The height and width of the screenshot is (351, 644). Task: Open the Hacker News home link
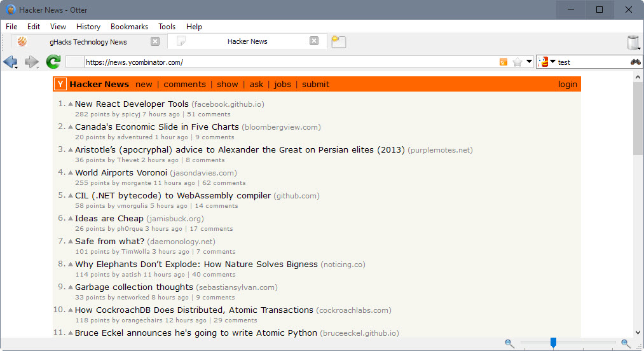(x=99, y=85)
